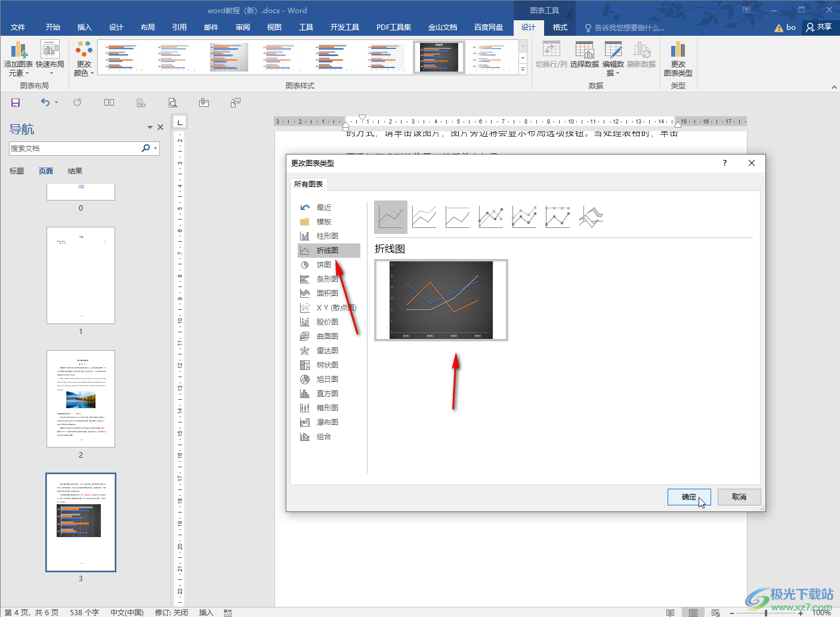This screenshot has width=840, height=617.
Task: Open page 2 thumbnail in navigation
Action: [x=81, y=399]
